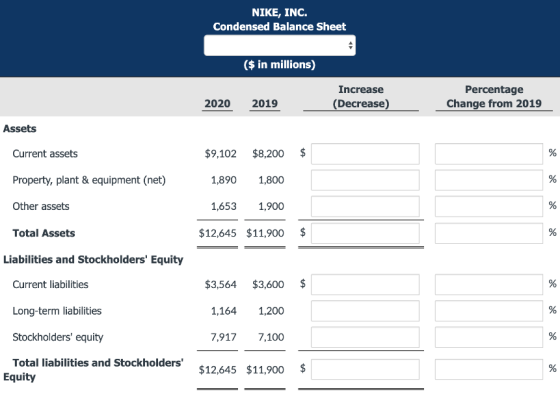Click Long-term liabilities Increase (Decrease) input box

[x=365, y=311]
